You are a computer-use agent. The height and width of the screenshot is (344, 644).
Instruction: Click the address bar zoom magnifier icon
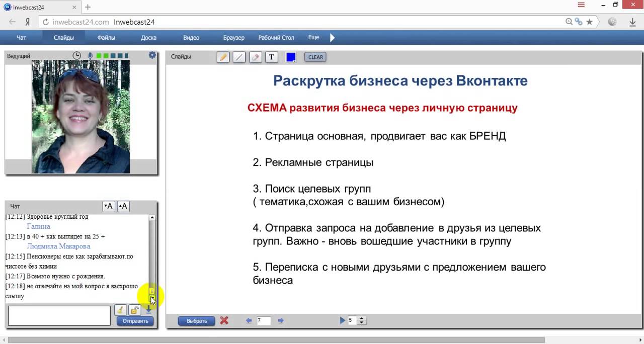(x=569, y=22)
